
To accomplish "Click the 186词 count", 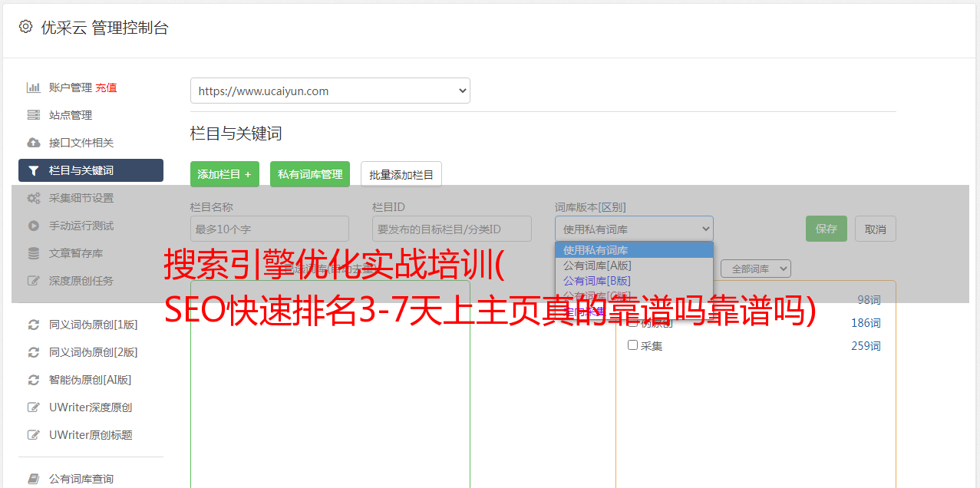I will pos(866,323).
